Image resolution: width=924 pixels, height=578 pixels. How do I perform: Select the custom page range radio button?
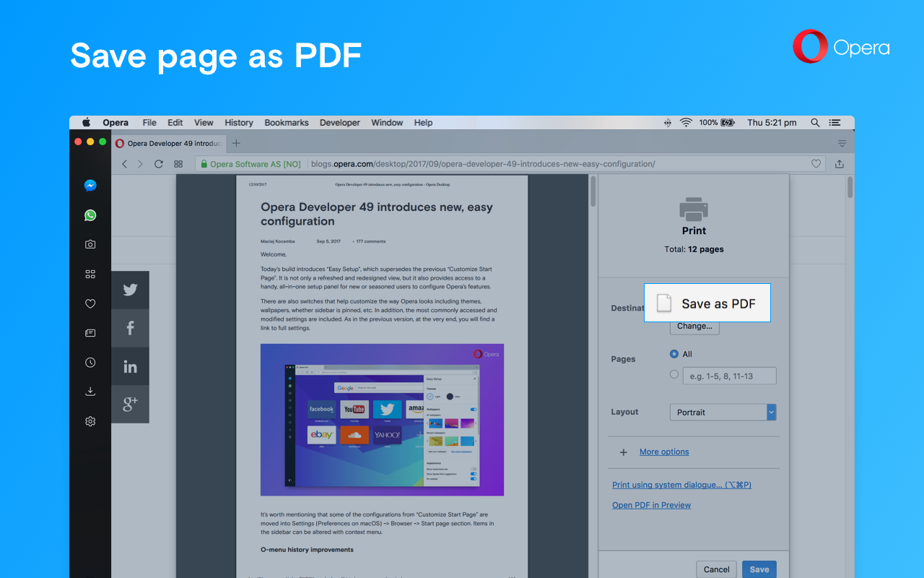[674, 374]
